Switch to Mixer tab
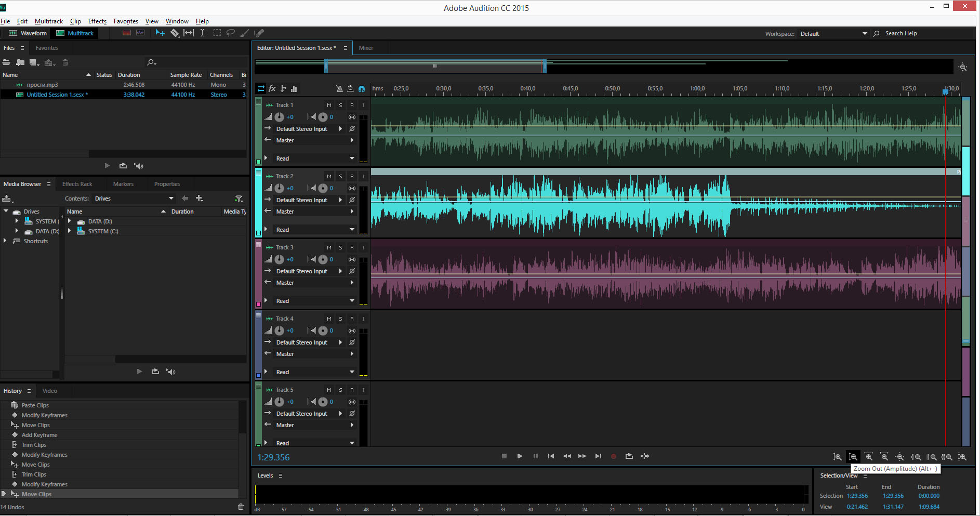This screenshot has height=516, width=980. (366, 48)
